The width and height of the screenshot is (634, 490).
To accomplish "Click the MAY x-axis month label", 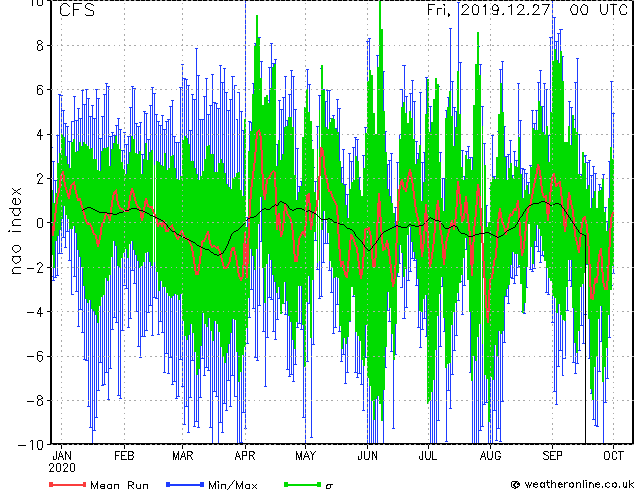I will coord(305,456).
